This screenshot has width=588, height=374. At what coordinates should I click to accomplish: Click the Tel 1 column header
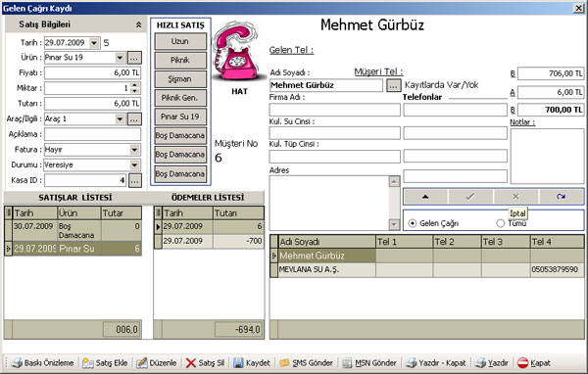point(404,242)
